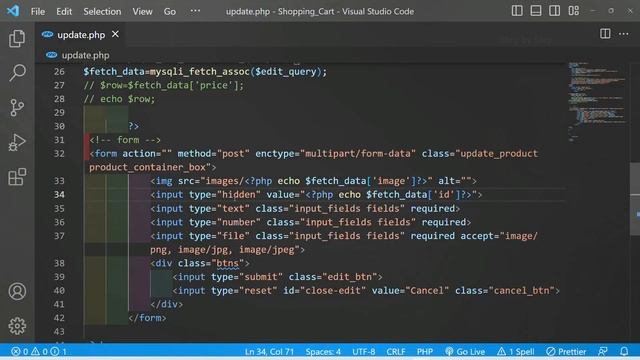Click Ln 34, Col 71 status item

tap(269, 351)
